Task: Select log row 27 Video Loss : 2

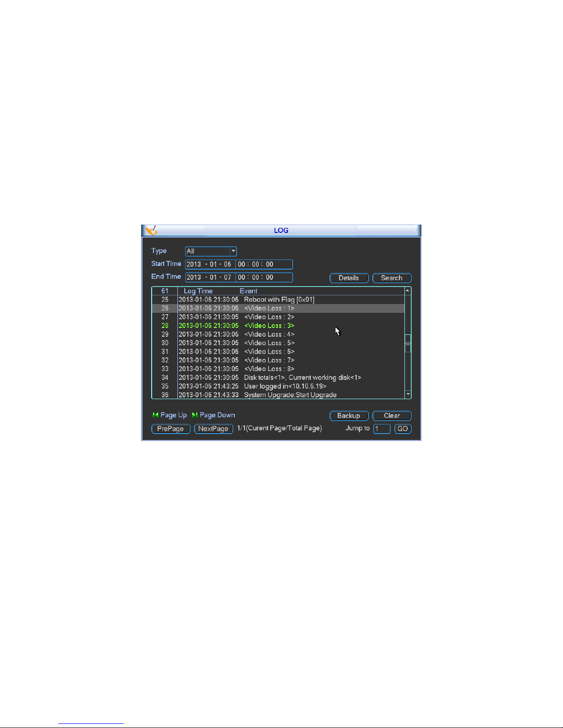Action: [x=278, y=317]
